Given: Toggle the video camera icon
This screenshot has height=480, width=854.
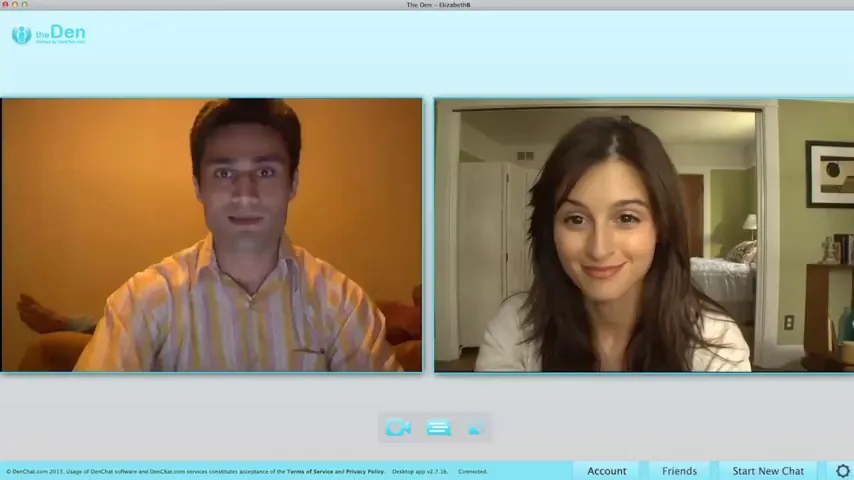Looking at the screenshot, I should 398,428.
